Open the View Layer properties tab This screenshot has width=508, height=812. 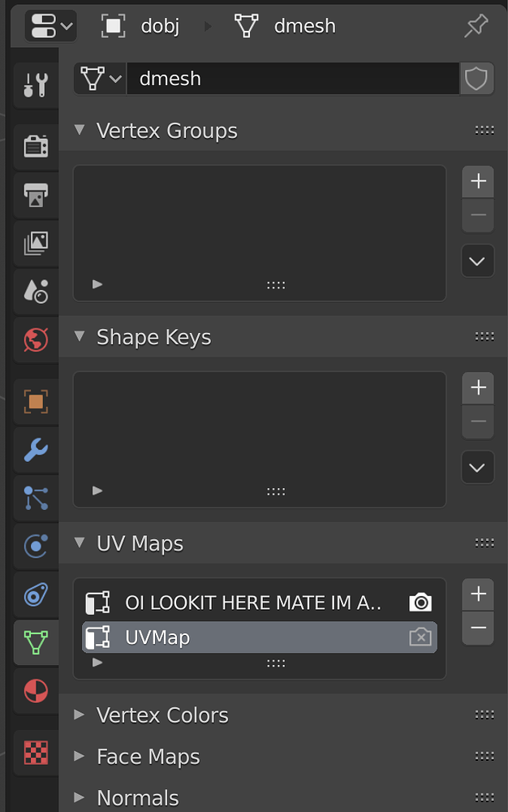36,243
